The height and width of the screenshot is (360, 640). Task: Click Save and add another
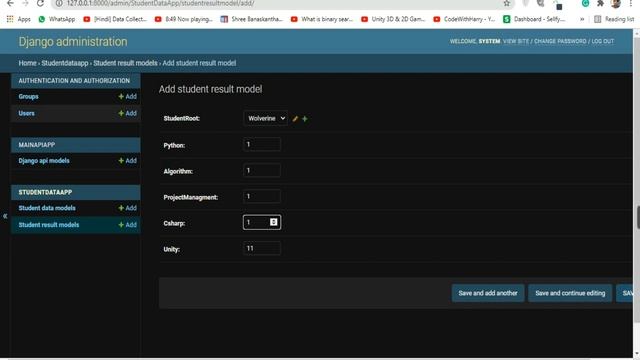click(x=488, y=293)
